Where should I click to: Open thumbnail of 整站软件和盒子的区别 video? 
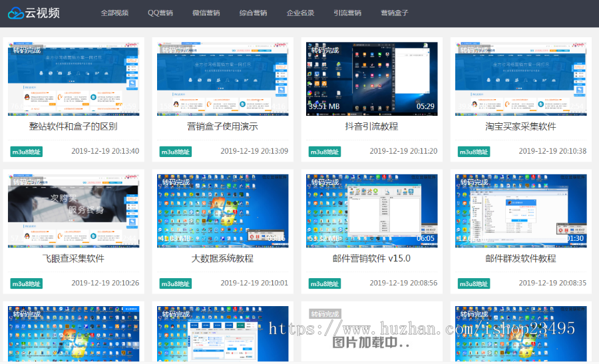click(x=74, y=79)
